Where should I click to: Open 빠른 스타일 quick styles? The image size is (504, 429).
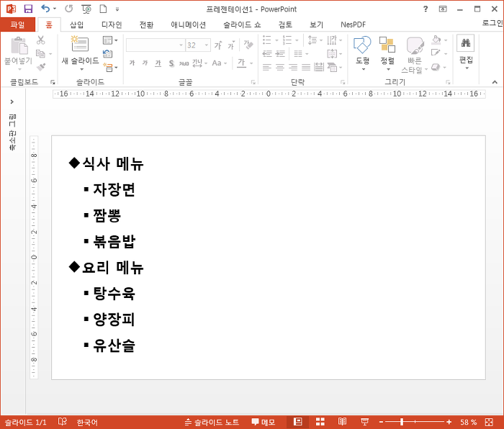(414, 55)
